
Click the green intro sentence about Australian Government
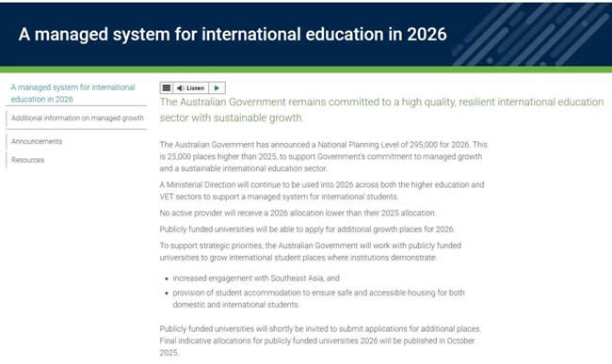coord(381,109)
